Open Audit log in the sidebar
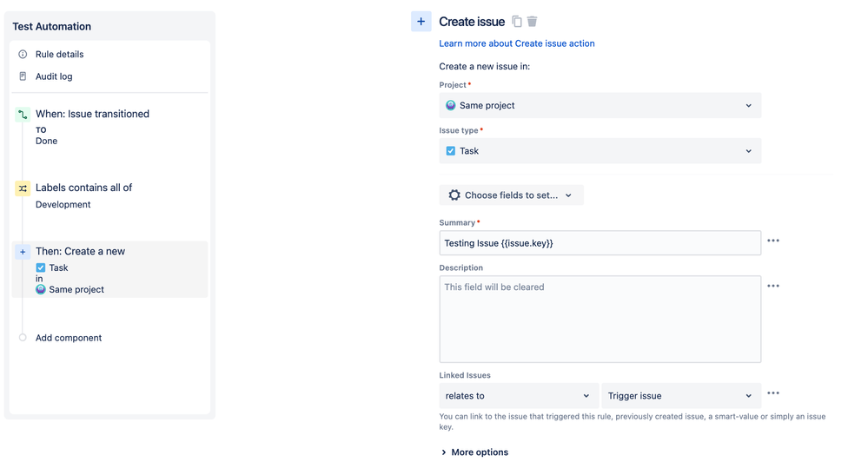Viewport: 868px width, 462px height. pos(54,76)
